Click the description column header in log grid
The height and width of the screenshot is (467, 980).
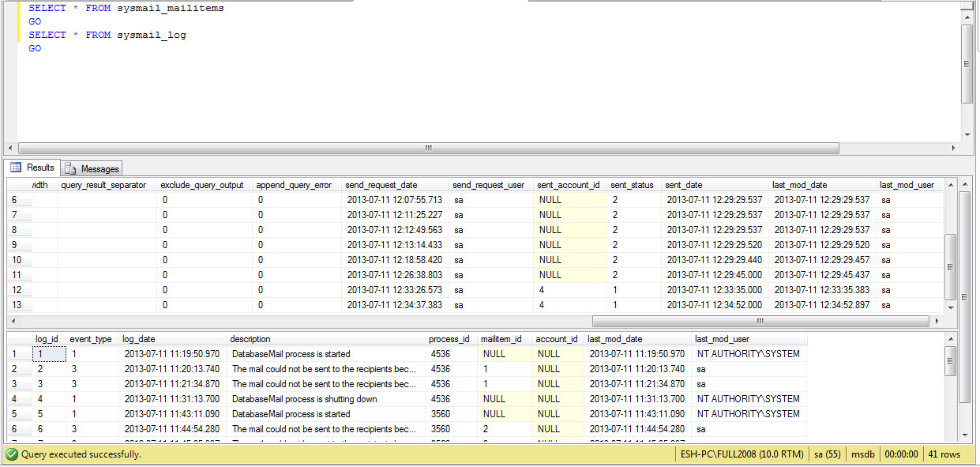[251, 339]
